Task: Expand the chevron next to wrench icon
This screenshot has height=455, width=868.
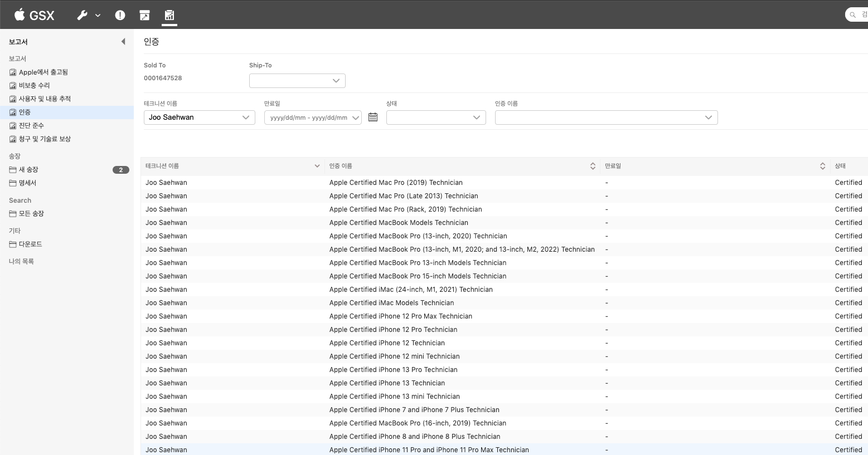Action: pyautogui.click(x=98, y=16)
